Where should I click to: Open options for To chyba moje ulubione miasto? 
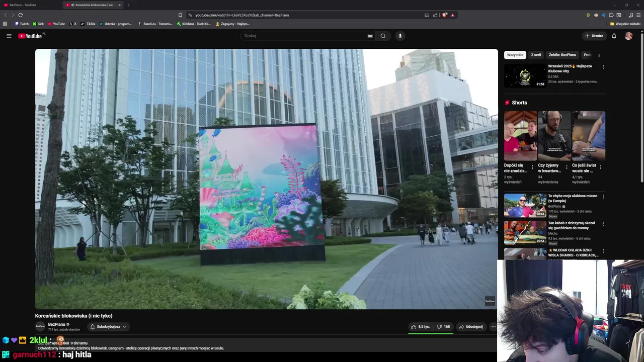coord(603,196)
